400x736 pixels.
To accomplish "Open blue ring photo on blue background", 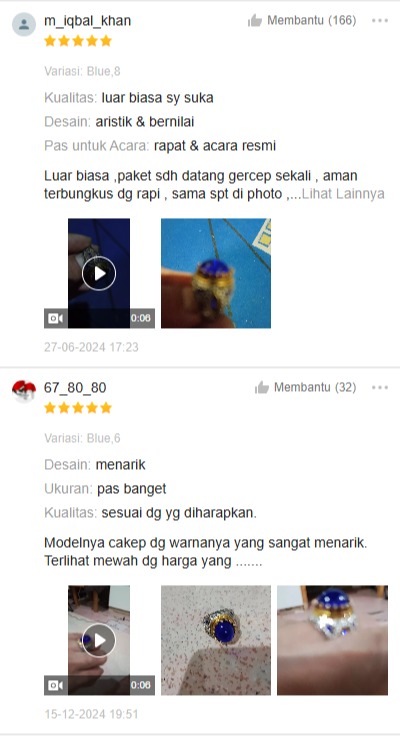I will point(216,273).
